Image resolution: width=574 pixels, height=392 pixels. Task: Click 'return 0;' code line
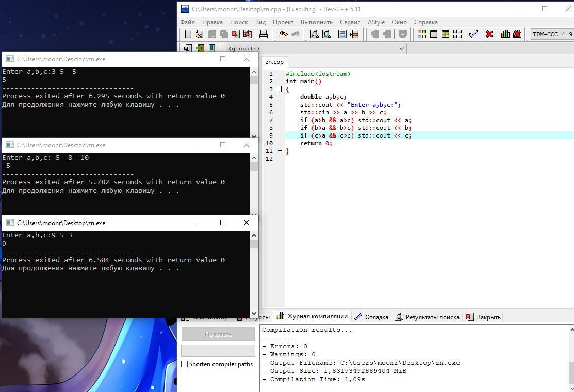(x=316, y=143)
